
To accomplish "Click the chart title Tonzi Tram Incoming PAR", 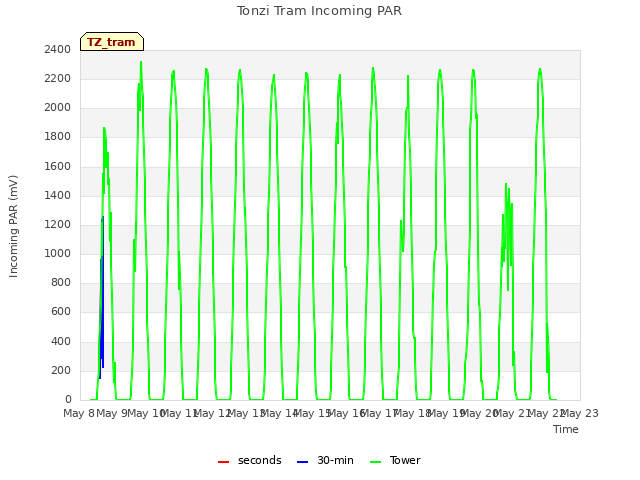I will [x=319, y=11].
